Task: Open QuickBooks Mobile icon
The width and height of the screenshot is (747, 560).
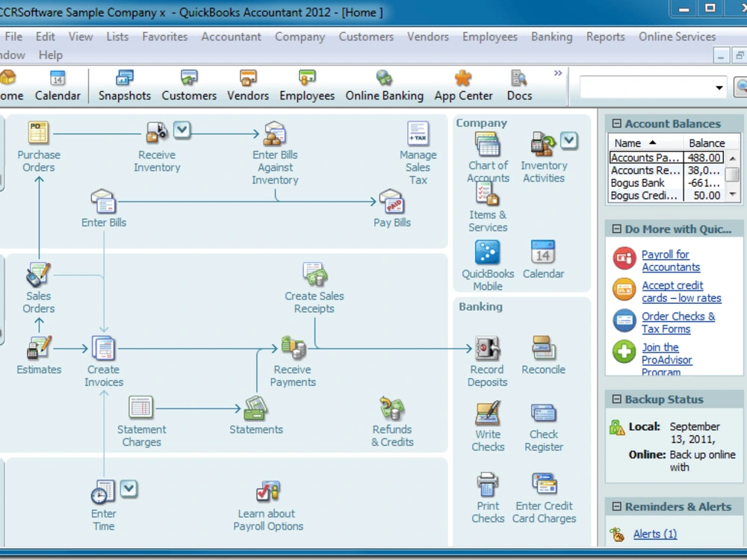Action: (x=487, y=252)
